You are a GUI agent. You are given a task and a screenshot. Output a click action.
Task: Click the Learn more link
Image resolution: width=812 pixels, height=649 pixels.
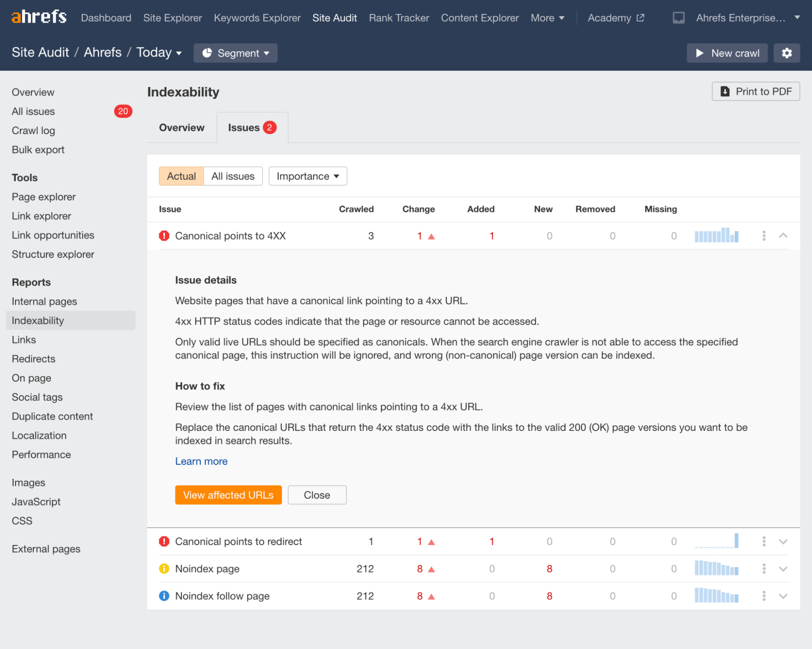point(202,461)
